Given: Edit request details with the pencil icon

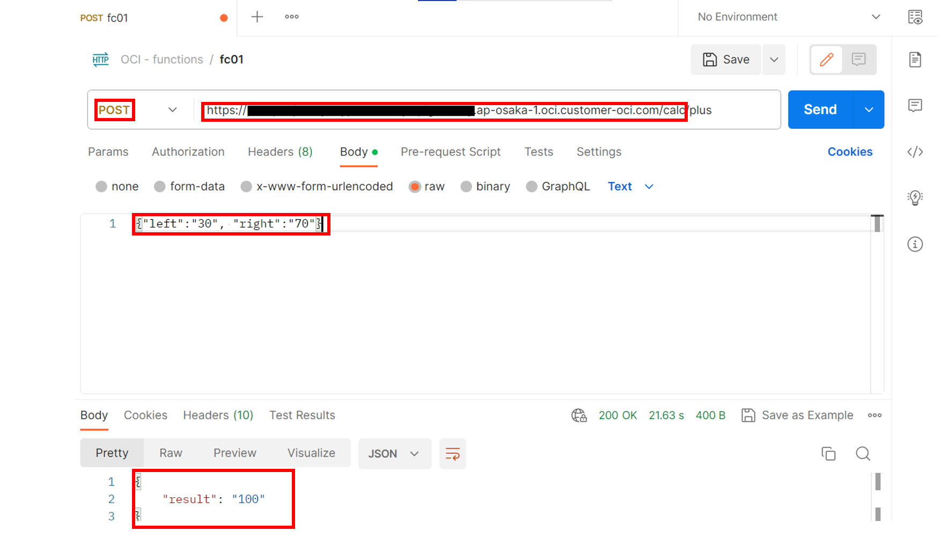Looking at the screenshot, I should point(826,60).
